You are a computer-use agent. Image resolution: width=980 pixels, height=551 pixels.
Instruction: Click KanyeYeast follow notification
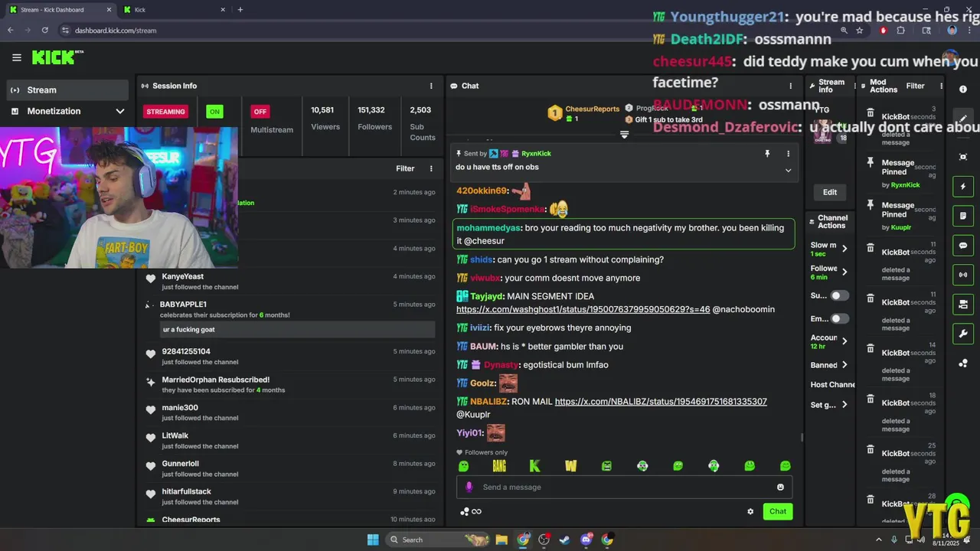289,281
